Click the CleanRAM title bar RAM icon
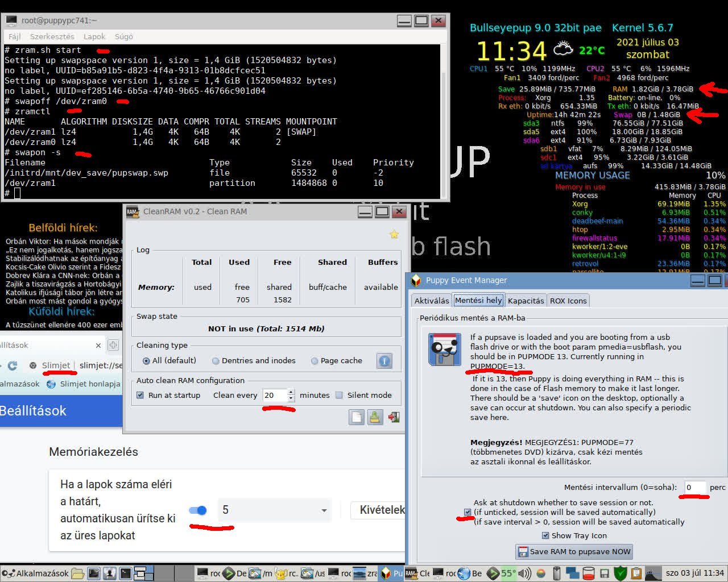This screenshot has width=728, height=582. click(x=132, y=211)
